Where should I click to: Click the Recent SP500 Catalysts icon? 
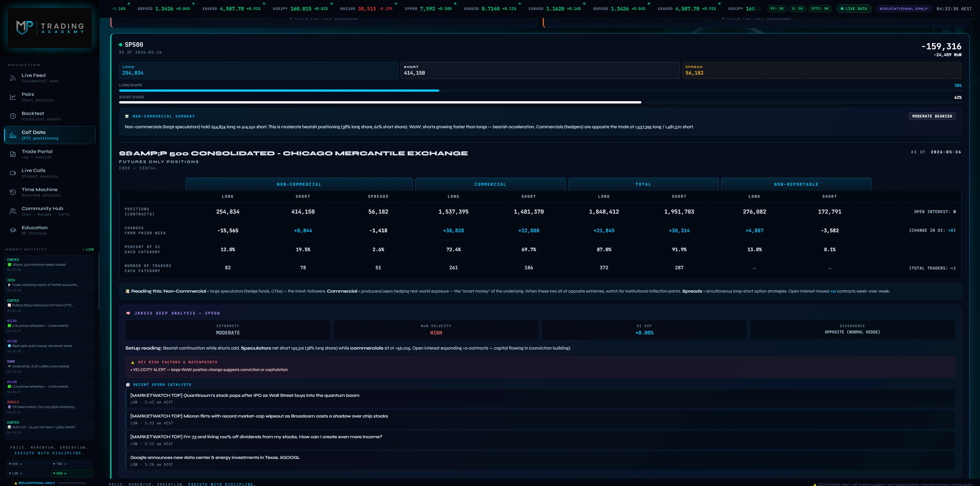pyautogui.click(x=128, y=385)
